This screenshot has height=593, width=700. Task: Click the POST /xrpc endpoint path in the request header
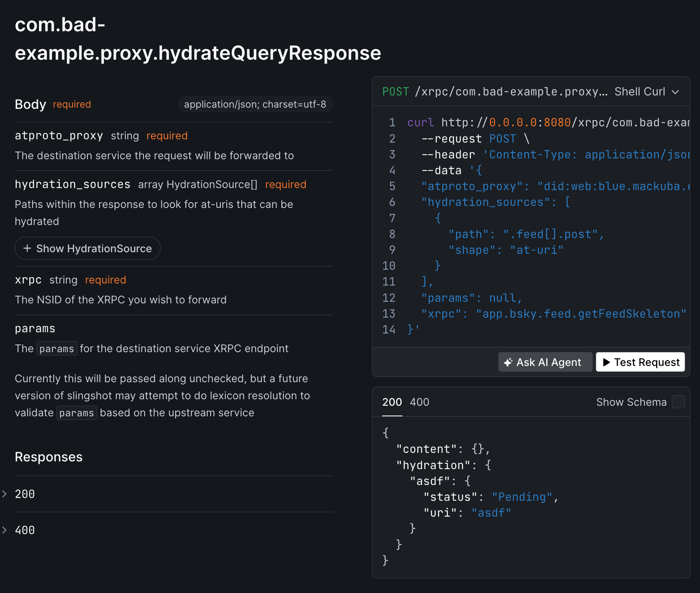[x=511, y=92]
